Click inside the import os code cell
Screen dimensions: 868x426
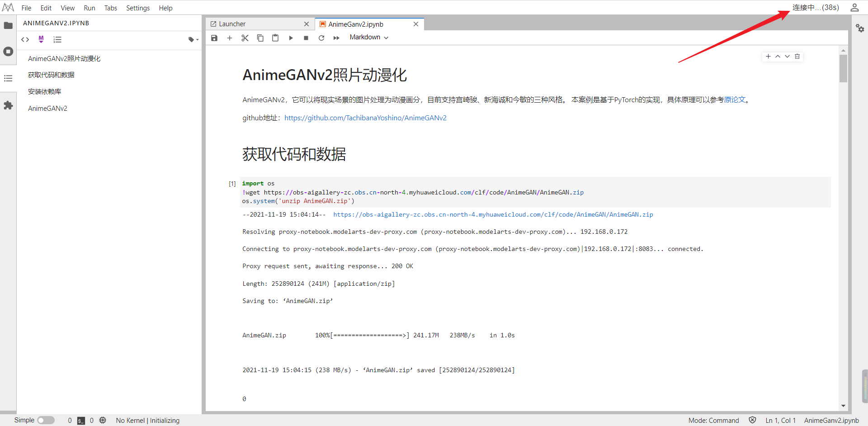[x=535, y=192]
